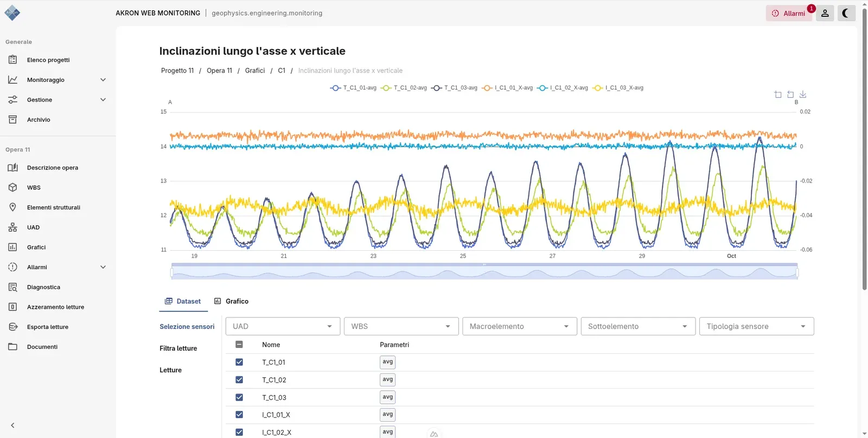This screenshot has height=438, width=868.
Task: Open the Sottoelemento dropdown
Action: point(638,326)
